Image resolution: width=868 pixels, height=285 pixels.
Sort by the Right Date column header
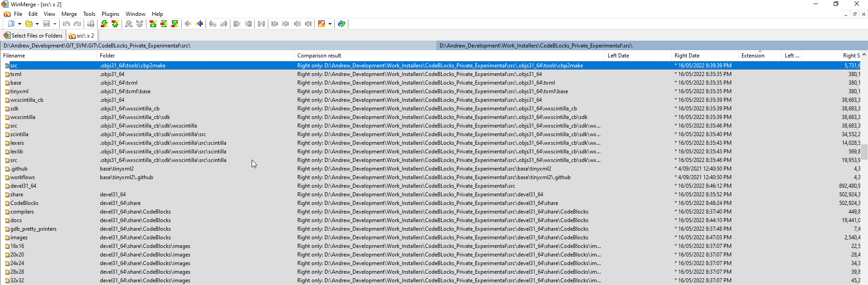[x=705, y=56]
